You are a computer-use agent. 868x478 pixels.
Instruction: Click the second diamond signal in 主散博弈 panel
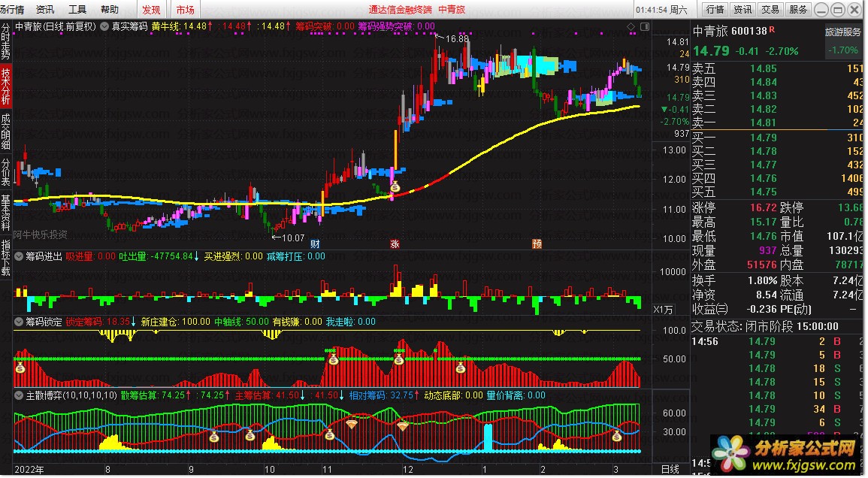pos(403,426)
